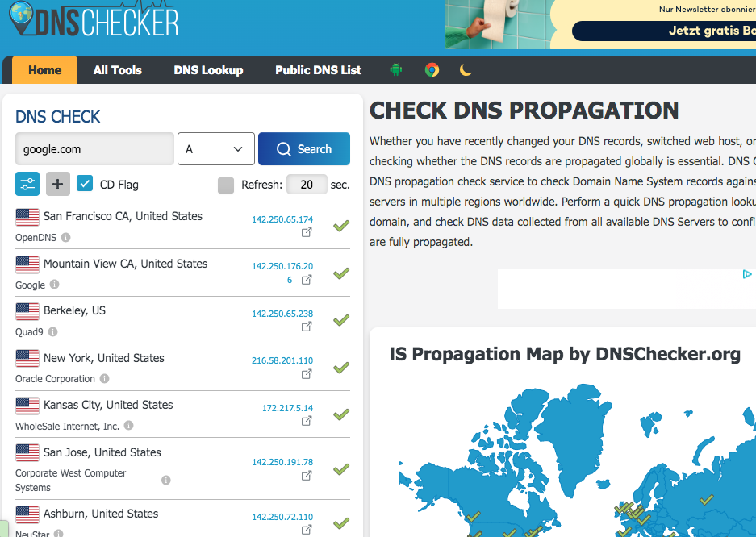Open external link icon for 142.250.65.238
Screen dimensions: 756x537
307,327
